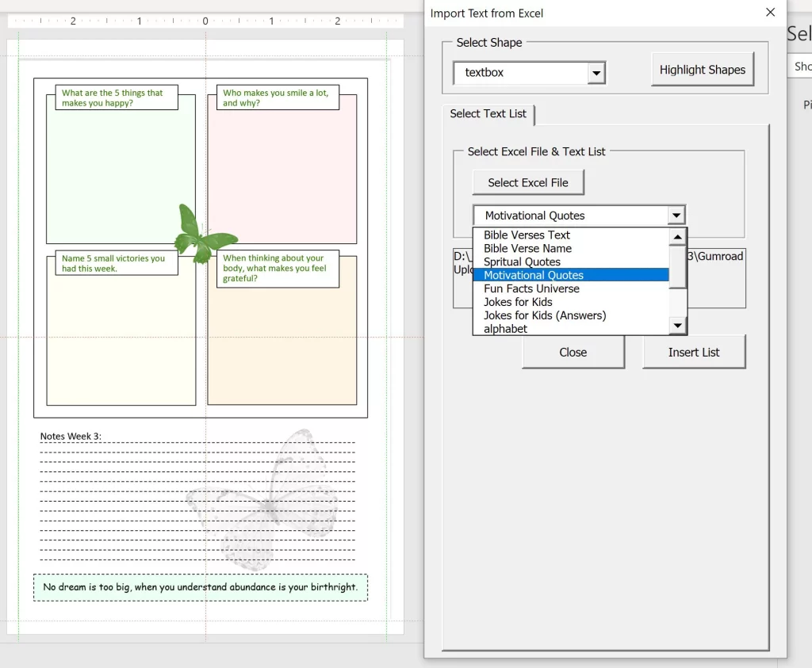Choose the alphabet list item
This screenshot has width=812, height=668.
pos(505,328)
